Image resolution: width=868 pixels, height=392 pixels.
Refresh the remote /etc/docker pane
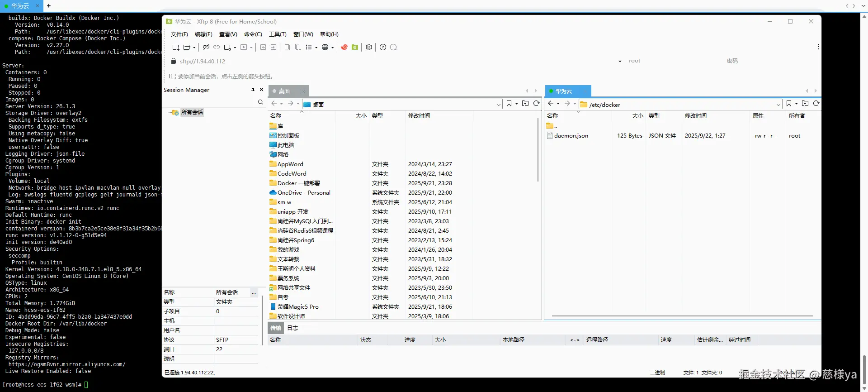(x=816, y=104)
